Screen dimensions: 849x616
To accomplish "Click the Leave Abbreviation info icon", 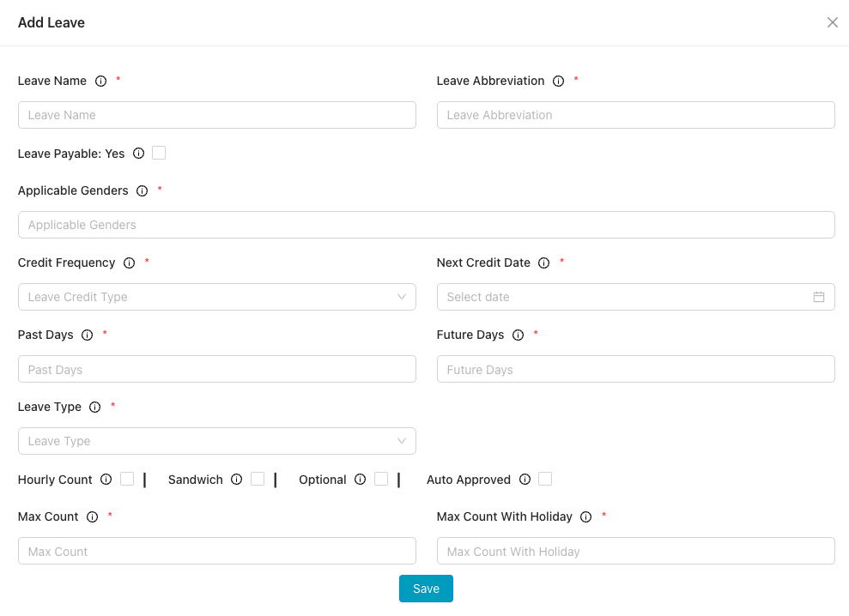I will tap(559, 81).
